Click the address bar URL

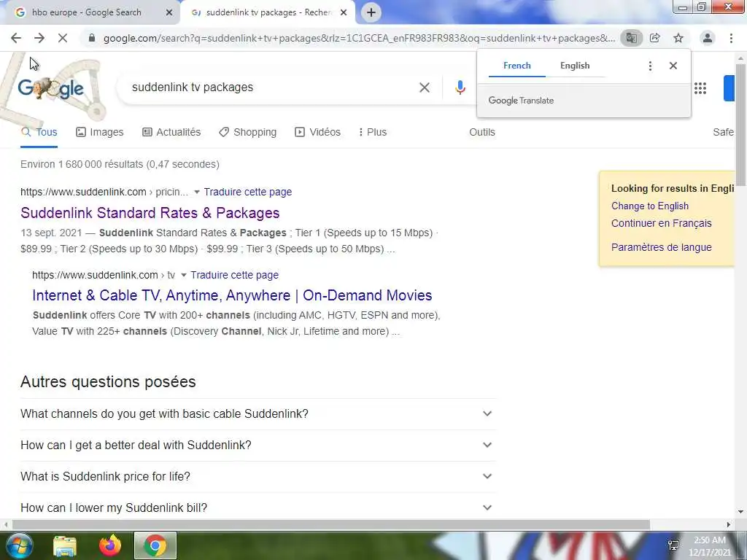(x=359, y=38)
